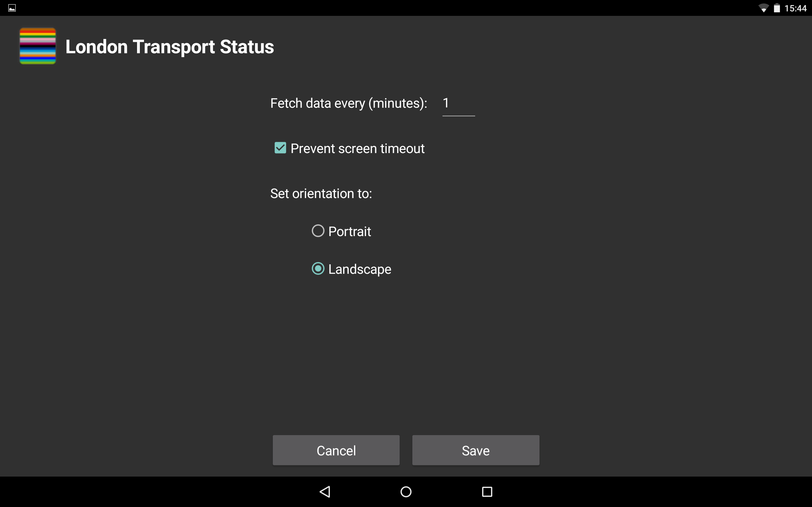Click the Cancel button
The height and width of the screenshot is (507, 812).
pyautogui.click(x=336, y=450)
